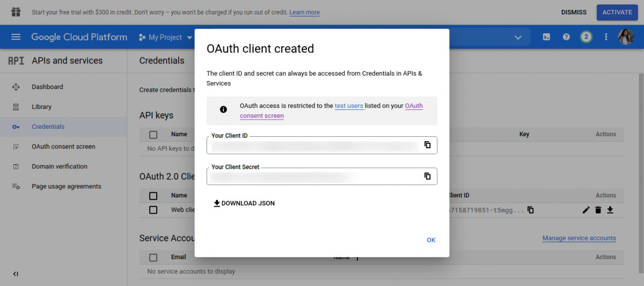644x286 pixels.
Task: Click the Library sidebar icon
Action: [16, 107]
